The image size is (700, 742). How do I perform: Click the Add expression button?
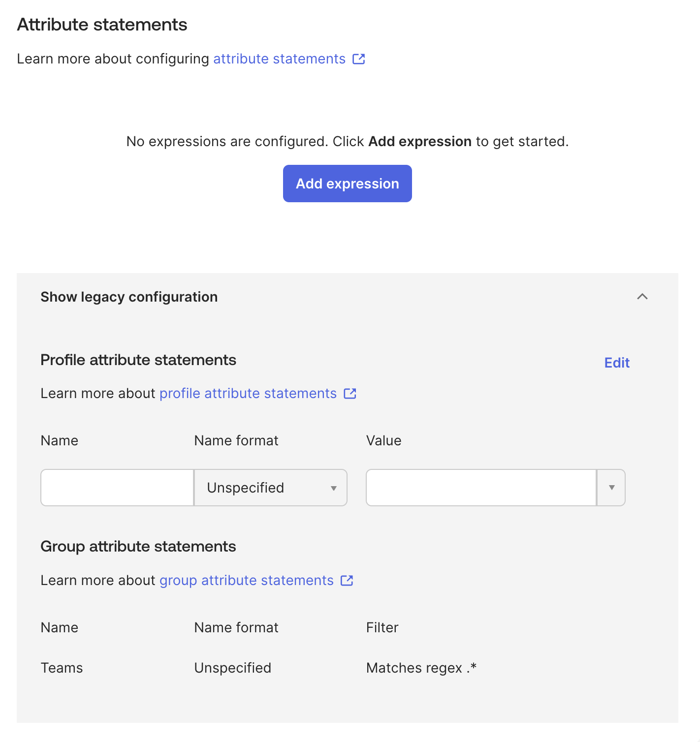coord(347,184)
